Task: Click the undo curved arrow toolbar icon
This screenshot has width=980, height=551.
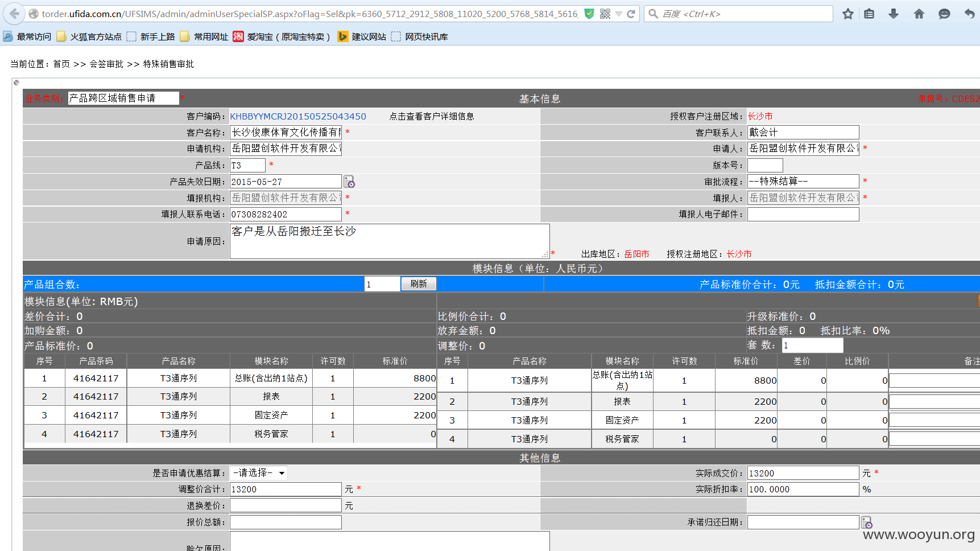Action: point(969,14)
